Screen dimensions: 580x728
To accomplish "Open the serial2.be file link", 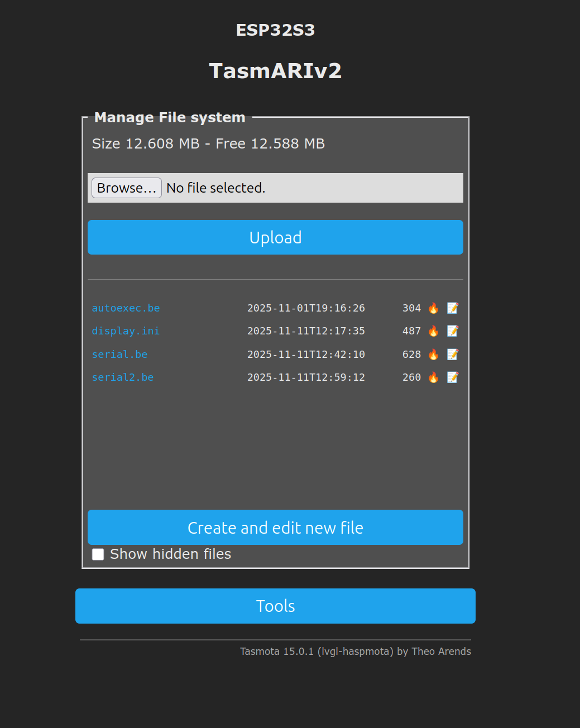I will point(123,377).
